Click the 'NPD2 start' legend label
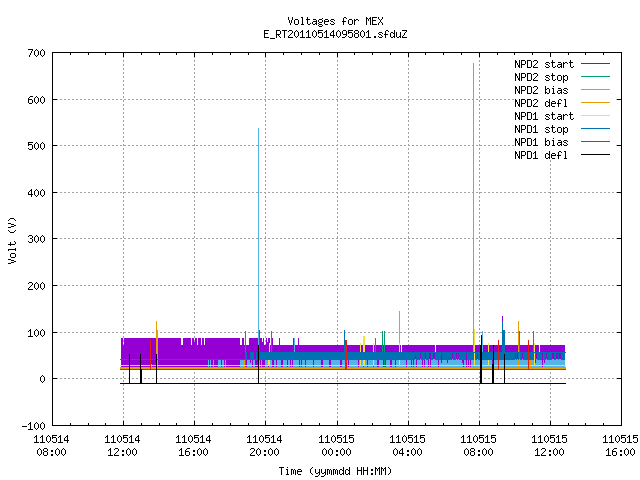 [544, 64]
